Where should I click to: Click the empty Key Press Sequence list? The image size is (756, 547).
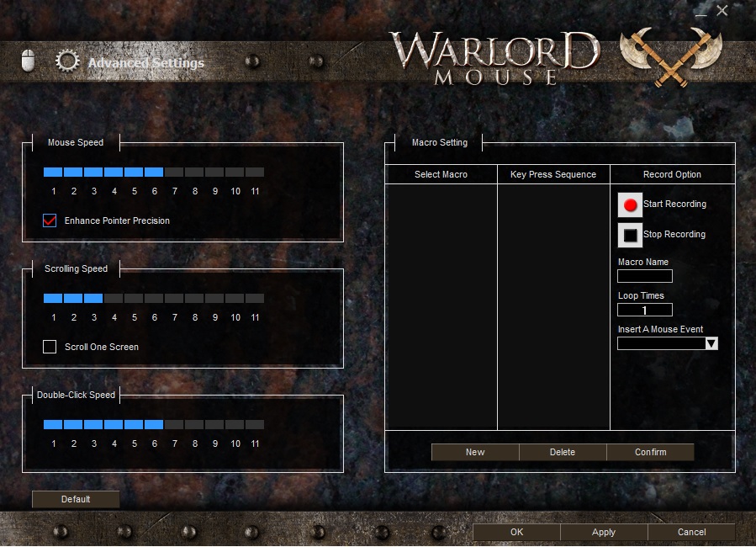click(553, 307)
